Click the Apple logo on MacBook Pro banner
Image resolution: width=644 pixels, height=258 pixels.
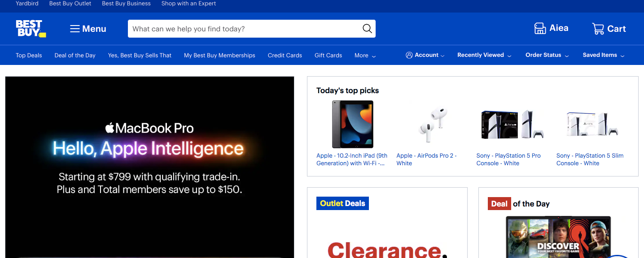[x=110, y=128]
